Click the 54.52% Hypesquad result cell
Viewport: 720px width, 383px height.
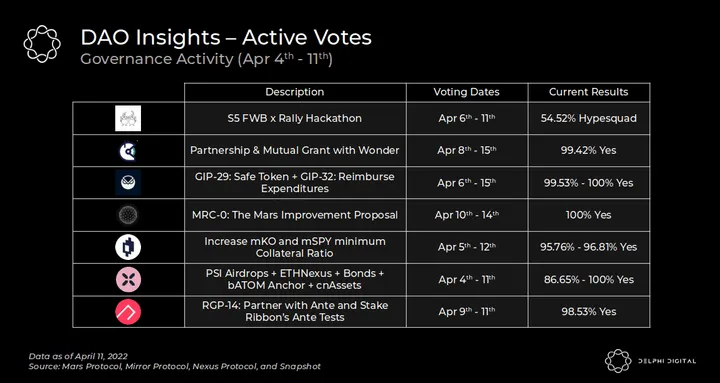pyautogui.click(x=589, y=118)
